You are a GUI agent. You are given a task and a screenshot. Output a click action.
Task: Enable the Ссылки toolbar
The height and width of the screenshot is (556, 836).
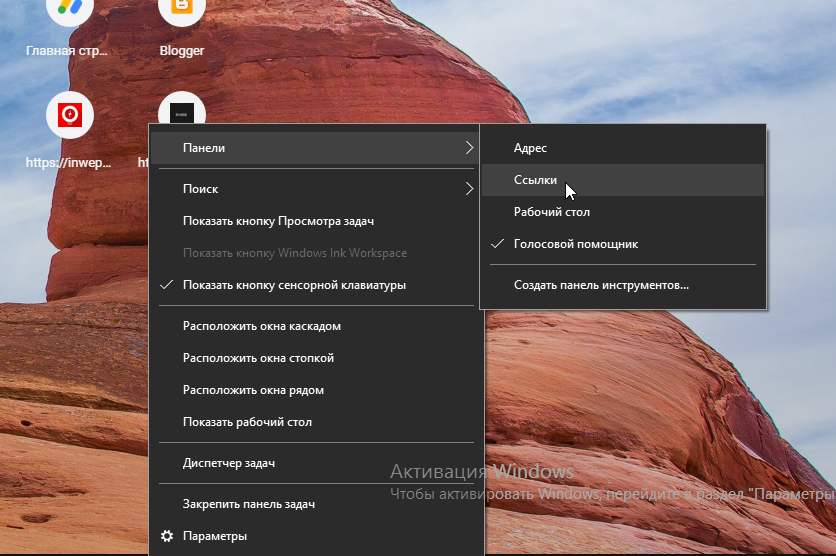[x=623, y=180]
